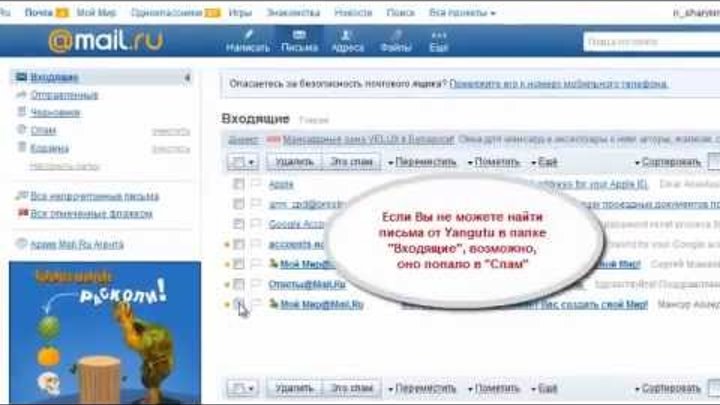Screen dimensions: 720x405
Task: Tick checkbox for last Мой Мир email
Action: pyautogui.click(x=238, y=304)
